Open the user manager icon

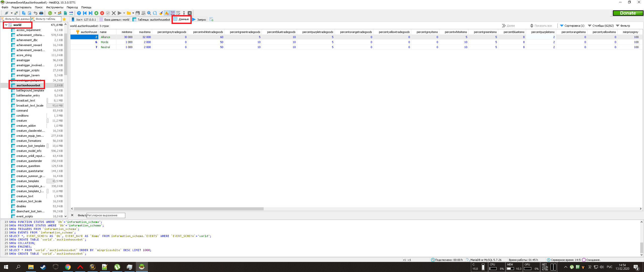tap(60, 13)
